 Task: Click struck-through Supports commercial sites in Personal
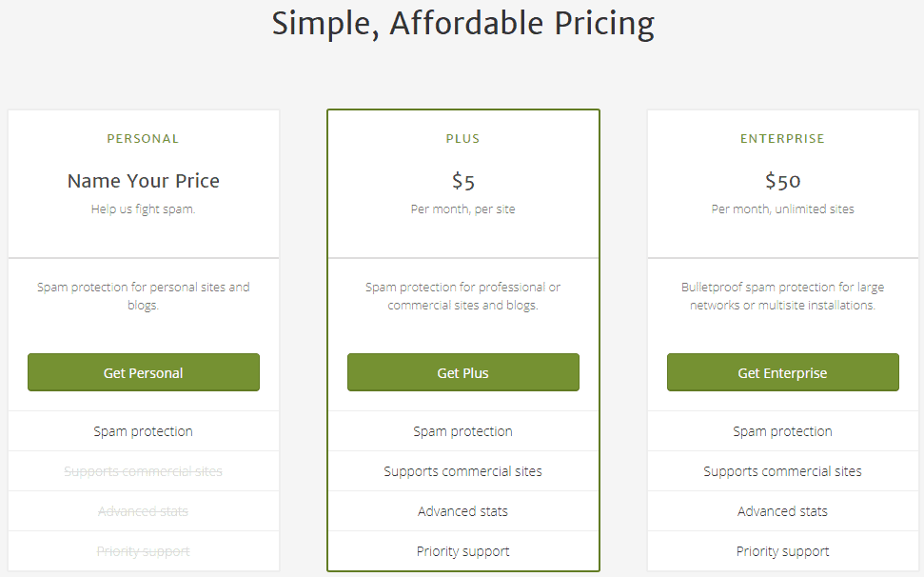[144, 471]
